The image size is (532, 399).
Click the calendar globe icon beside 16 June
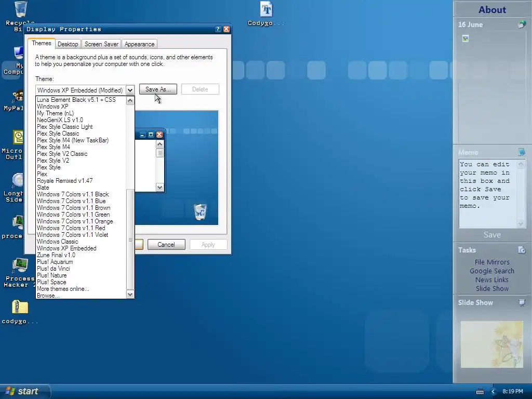click(x=522, y=24)
